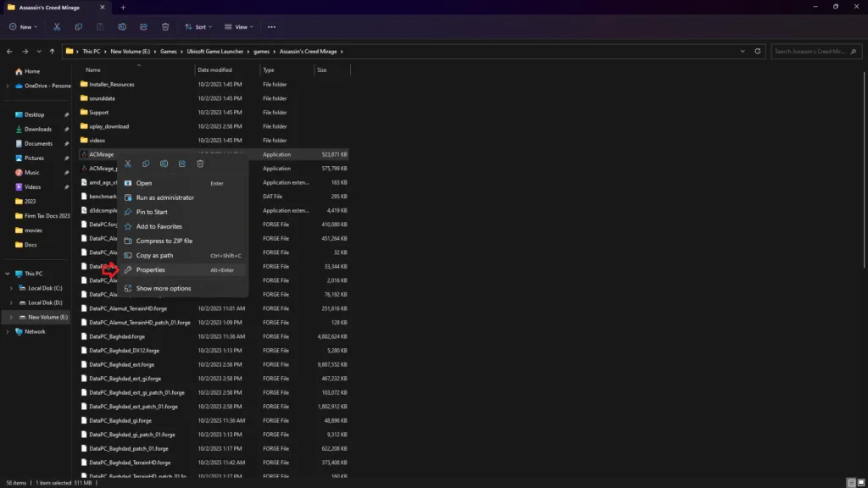Viewport: 868px width, 488px height.
Task: Open the See more ellipsis toolbar menu
Action: point(271,26)
